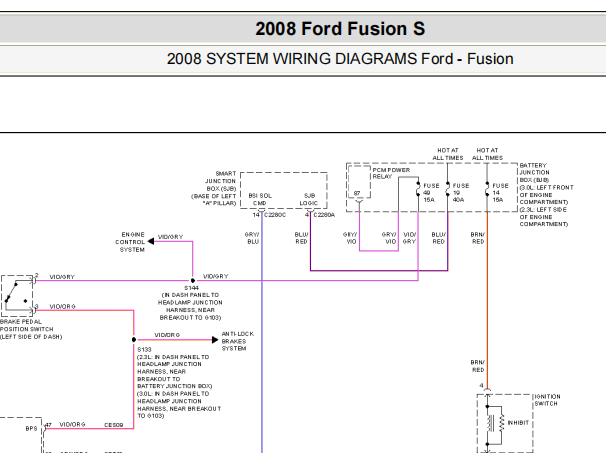This screenshot has width=606, height=453.
Task: Click the arrowhead pointing to Engine Control System
Action: pos(151,242)
